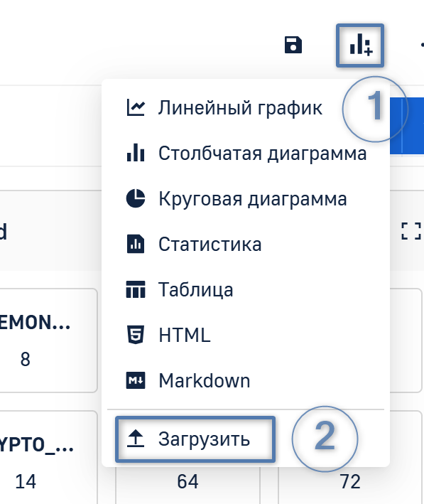Click the line chart icon
Viewport: 424px width, 504px height.
[136, 107]
